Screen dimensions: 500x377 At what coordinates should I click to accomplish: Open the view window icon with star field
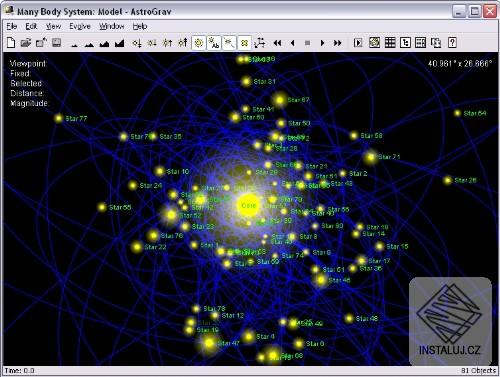point(374,43)
